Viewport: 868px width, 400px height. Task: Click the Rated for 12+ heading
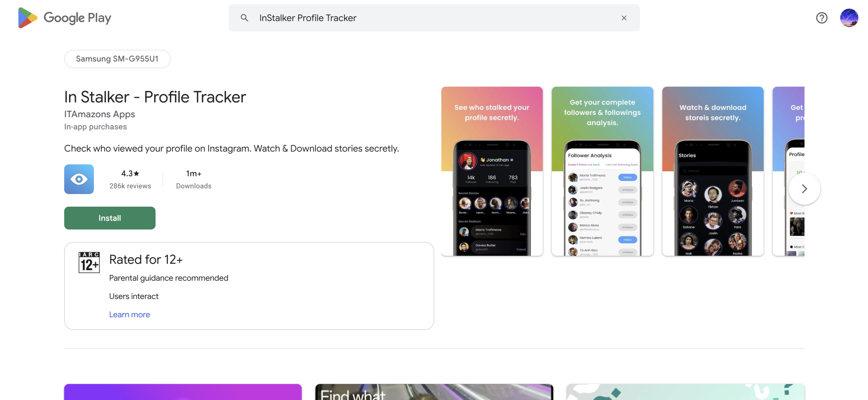[x=146, y=260]
